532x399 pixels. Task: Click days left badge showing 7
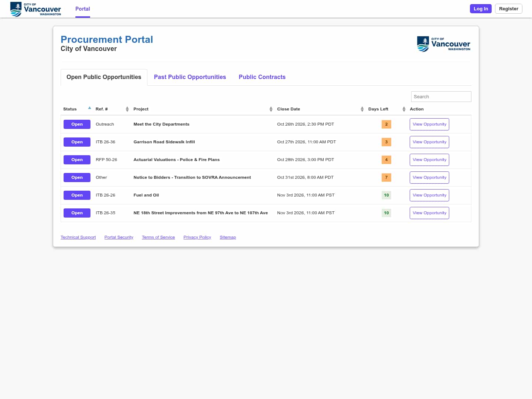tap(386, 177)
